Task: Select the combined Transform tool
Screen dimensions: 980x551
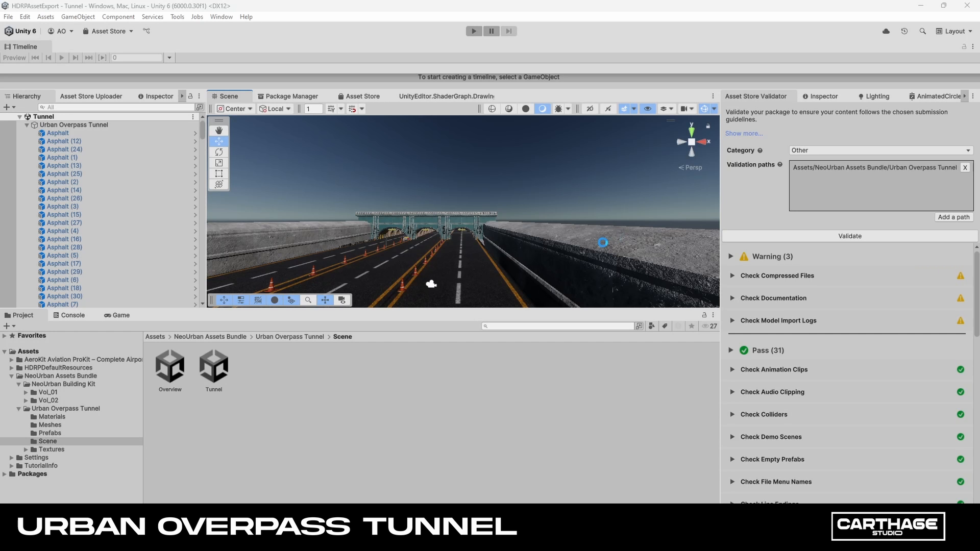Action: tap(219, 184)
